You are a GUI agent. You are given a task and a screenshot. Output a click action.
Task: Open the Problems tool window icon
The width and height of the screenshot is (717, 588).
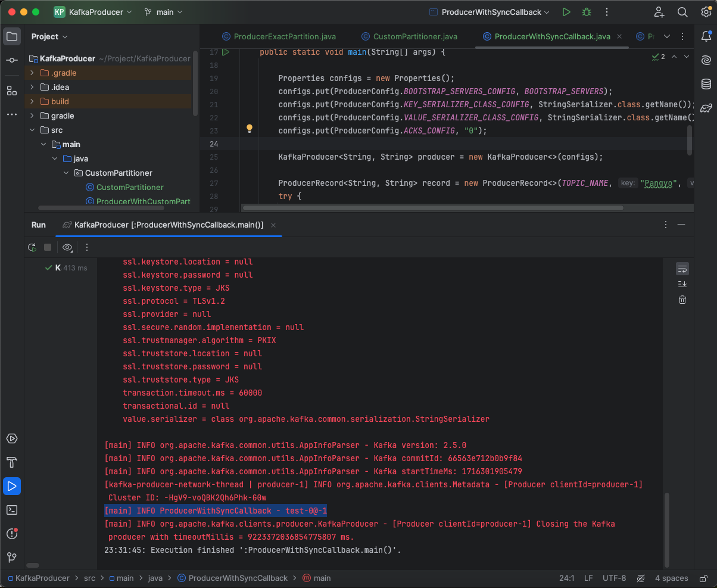12,534
